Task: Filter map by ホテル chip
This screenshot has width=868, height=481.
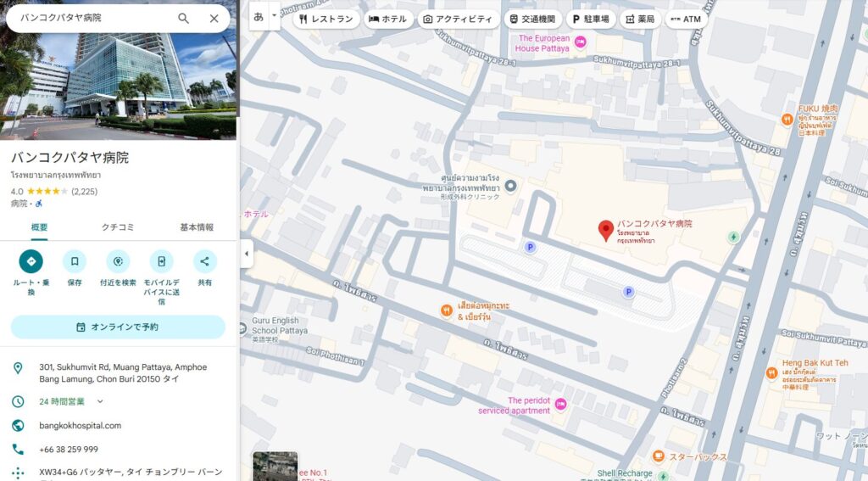Action: coord(387,19)
